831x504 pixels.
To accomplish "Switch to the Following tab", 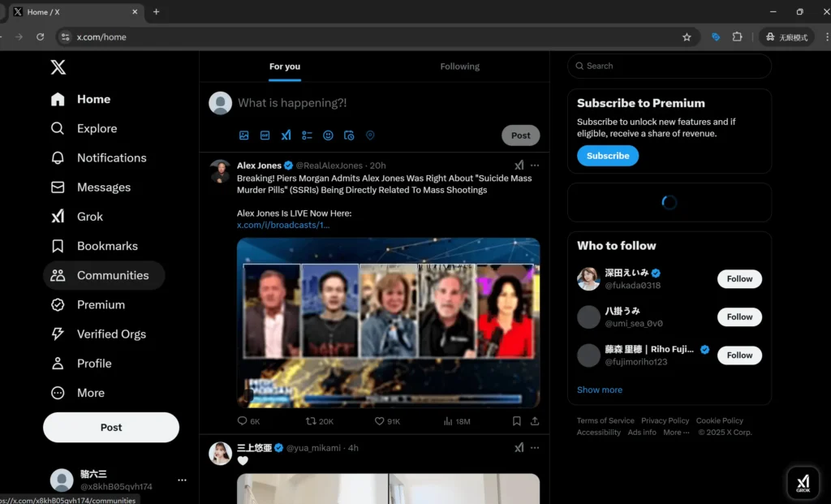I will click(459, 67).
